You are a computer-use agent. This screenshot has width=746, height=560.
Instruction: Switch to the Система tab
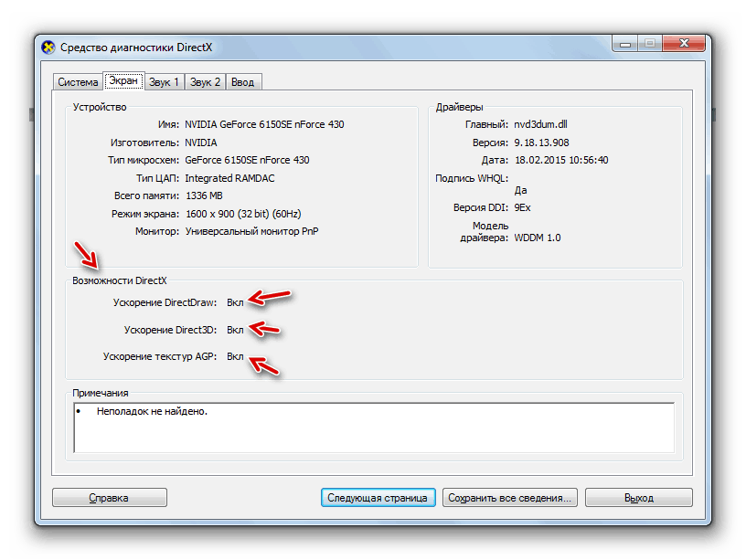(78, 82)
